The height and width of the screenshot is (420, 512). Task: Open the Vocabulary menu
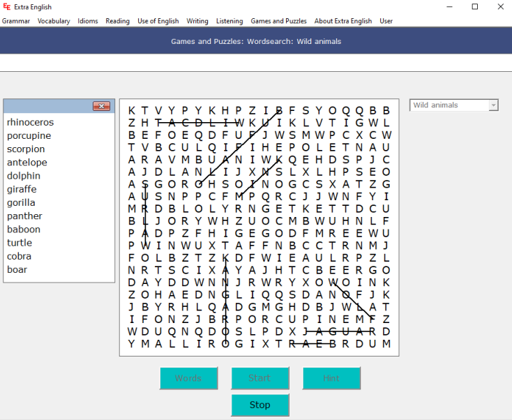pos(54,21)
